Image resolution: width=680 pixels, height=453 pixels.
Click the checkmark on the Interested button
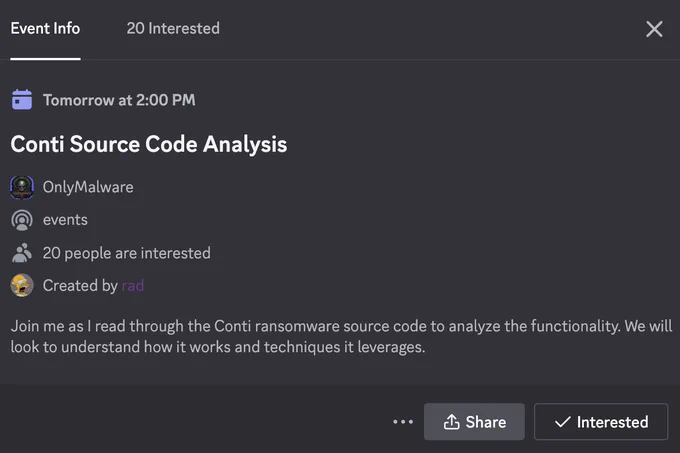click(x=562, y=422)
